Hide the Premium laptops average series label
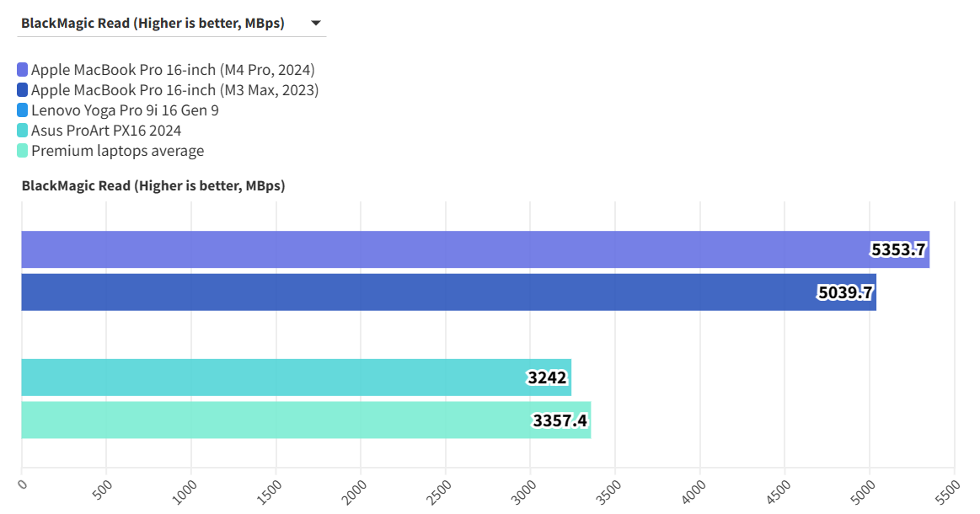This screenshot has width=980, height=514. click(x=117, y=151)
